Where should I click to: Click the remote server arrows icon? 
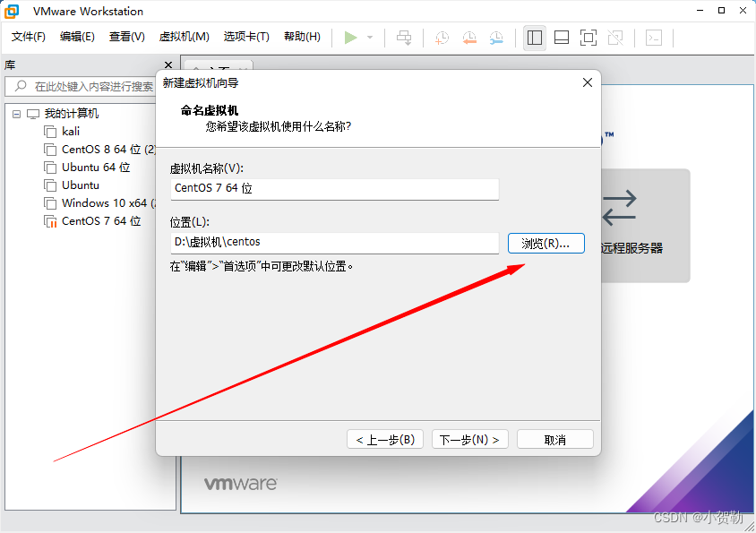pos(620,208)
